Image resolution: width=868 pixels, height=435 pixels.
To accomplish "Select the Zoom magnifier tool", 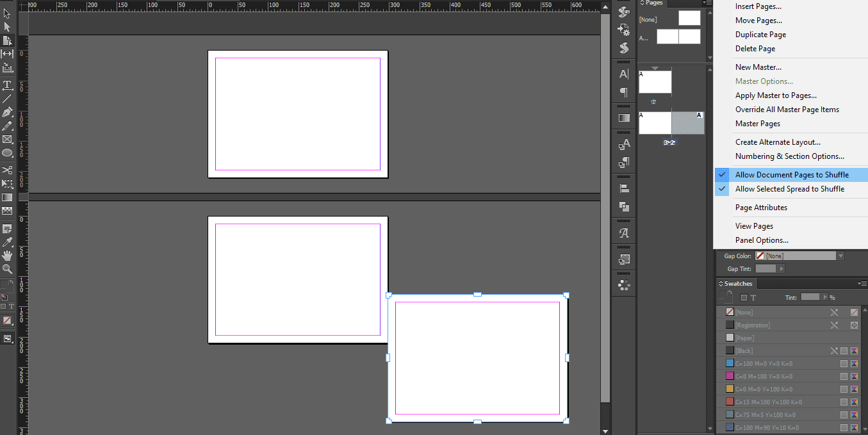I will click(7, 269).
